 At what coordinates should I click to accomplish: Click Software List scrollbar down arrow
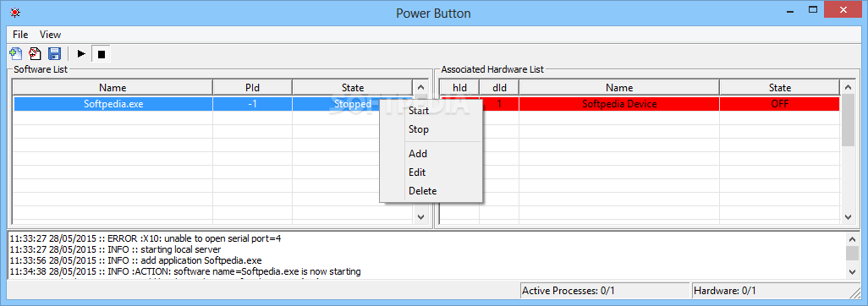420,217
